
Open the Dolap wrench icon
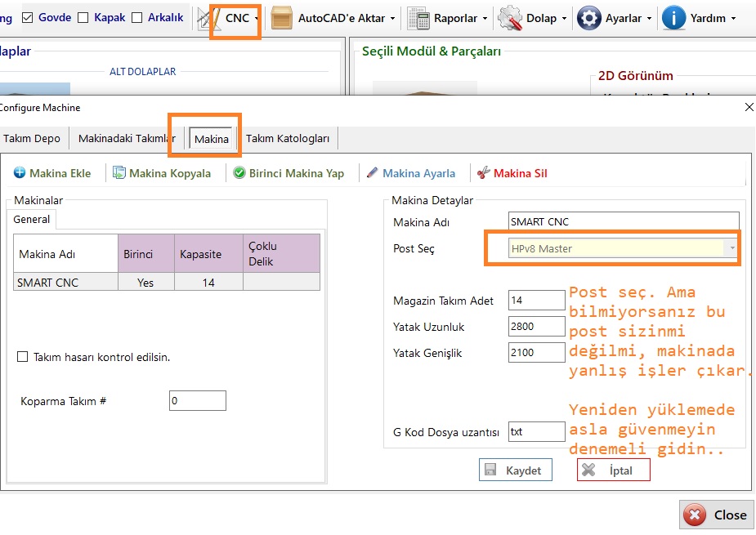pyautogui.click(x=511, y=18)
